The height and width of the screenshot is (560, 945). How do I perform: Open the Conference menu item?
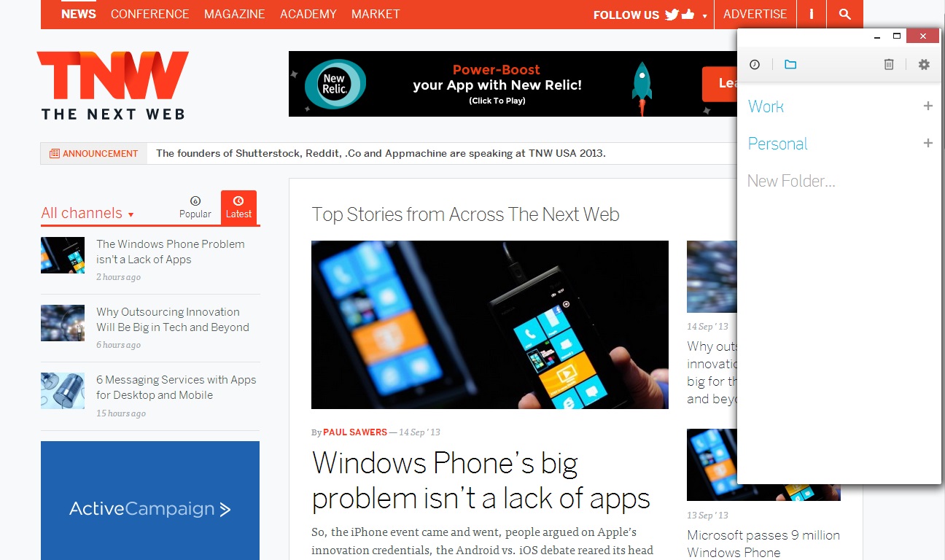coord(149,14)
